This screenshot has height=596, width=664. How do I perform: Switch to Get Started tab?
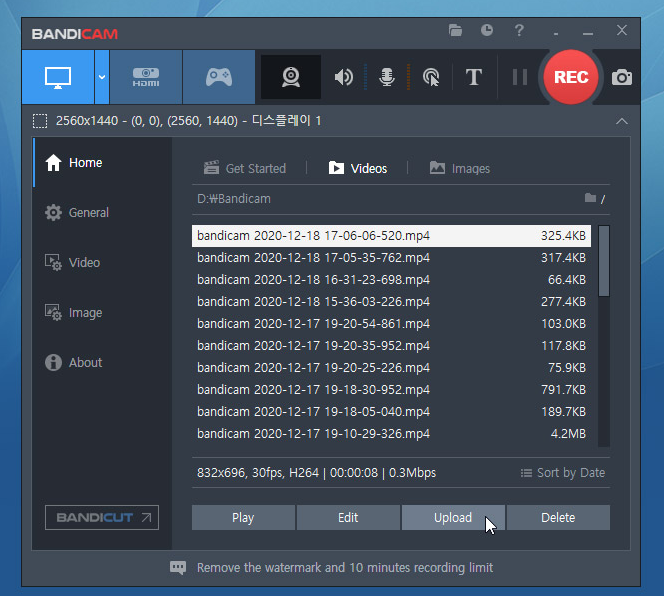pos(245,168)
